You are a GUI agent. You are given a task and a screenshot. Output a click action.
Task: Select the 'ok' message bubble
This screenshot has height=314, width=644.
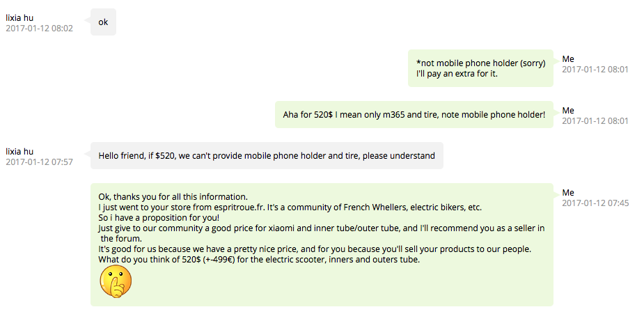(104, 22)
